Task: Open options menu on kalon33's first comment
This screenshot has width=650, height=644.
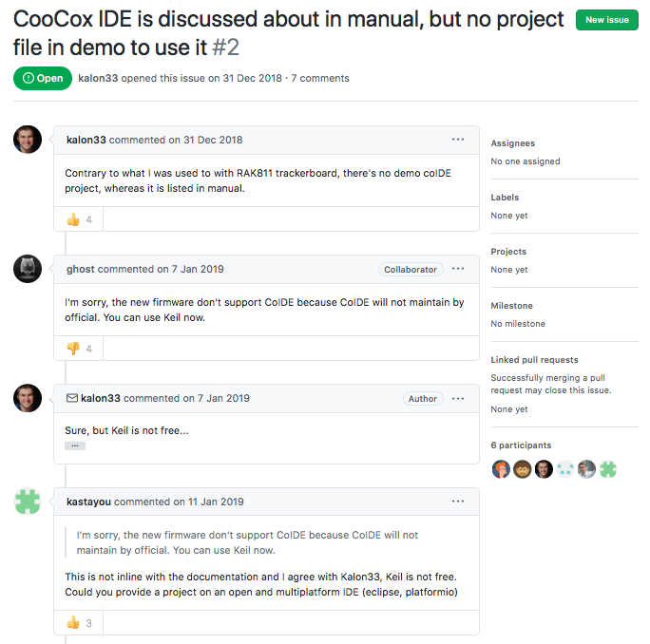Action: [x=458, y=140]
